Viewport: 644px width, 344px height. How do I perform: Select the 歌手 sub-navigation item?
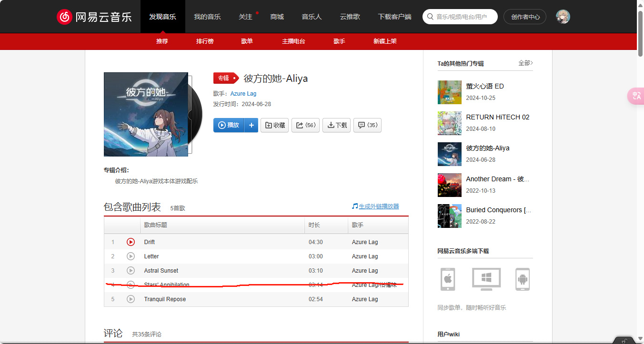click(339, 41)
